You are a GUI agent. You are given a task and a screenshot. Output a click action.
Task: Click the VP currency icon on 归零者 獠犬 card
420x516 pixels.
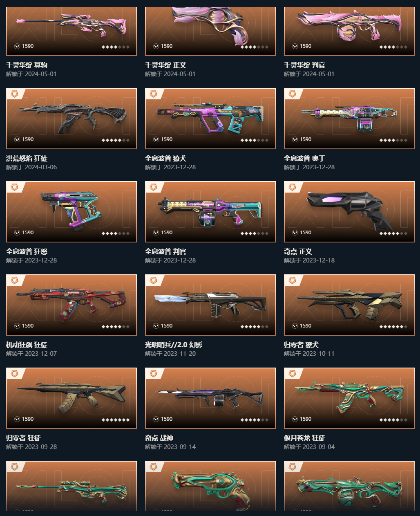tap(295, 326)
